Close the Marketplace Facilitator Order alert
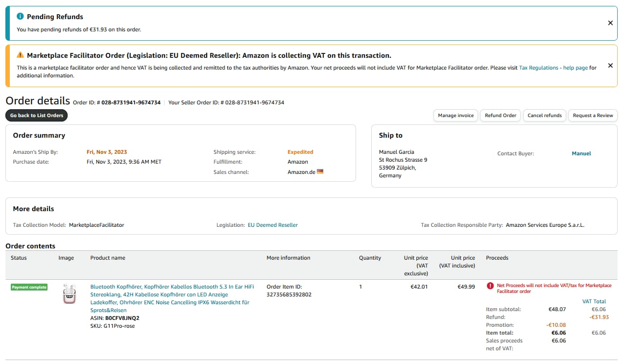Image resolution: width=624 pixels, height=364 pixels. [610, 66]
